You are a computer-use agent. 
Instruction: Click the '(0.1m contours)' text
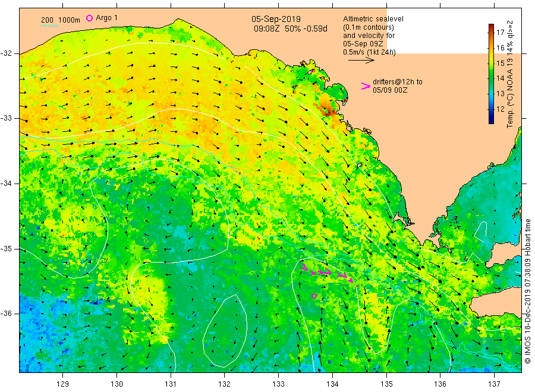click(369, 27)
